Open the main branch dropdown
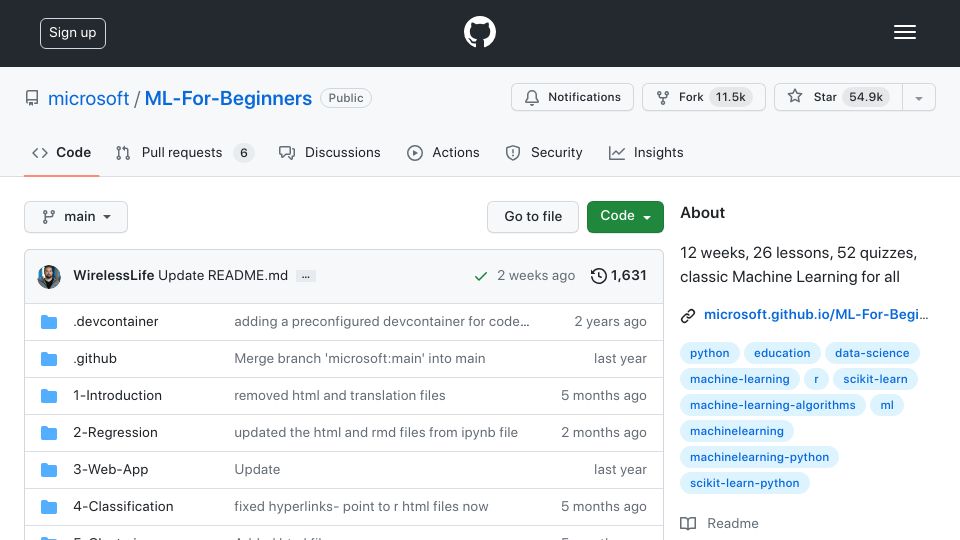960x540 pixels. (x=76, y=217)
